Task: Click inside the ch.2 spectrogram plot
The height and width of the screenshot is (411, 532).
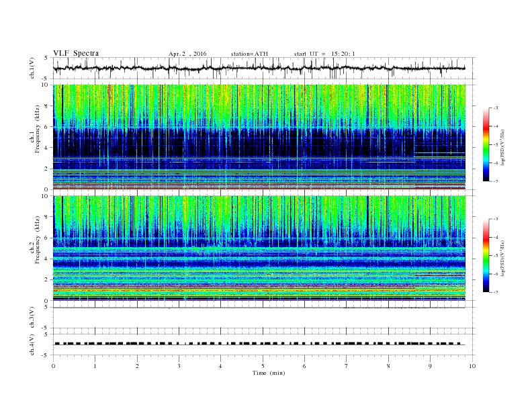Action: tap(259, 248)
